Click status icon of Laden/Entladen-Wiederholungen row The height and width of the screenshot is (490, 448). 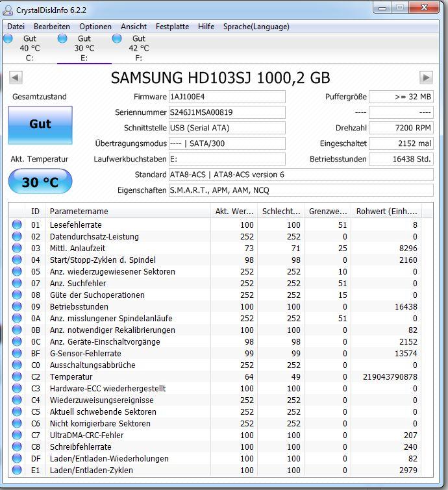click(17, 458)
